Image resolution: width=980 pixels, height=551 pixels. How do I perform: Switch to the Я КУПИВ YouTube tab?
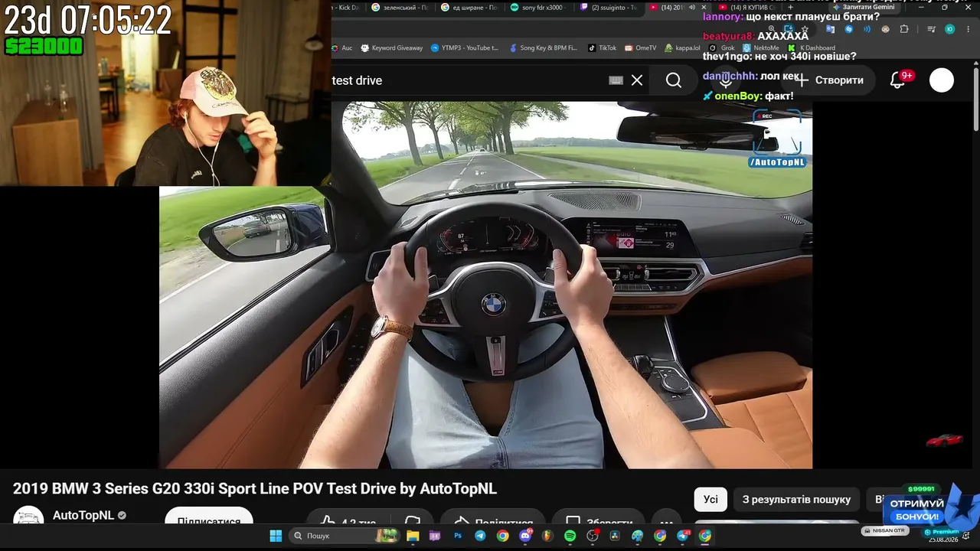coord(746,8)
